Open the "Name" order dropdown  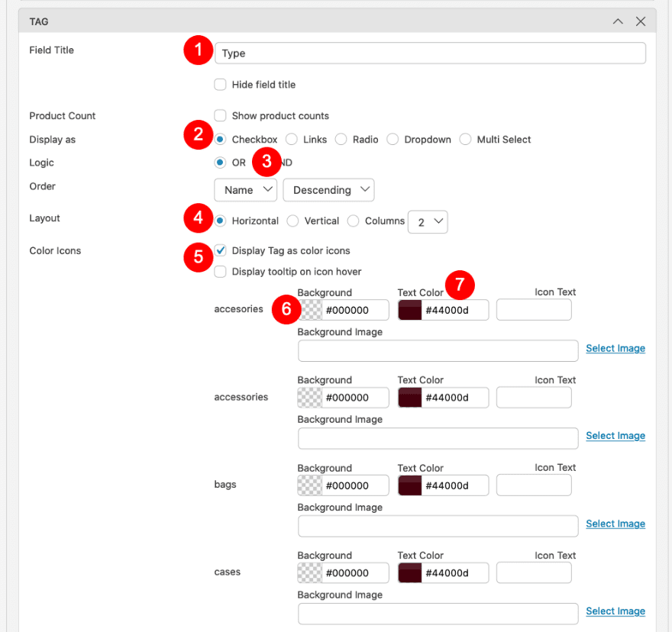tap(245, 189)
